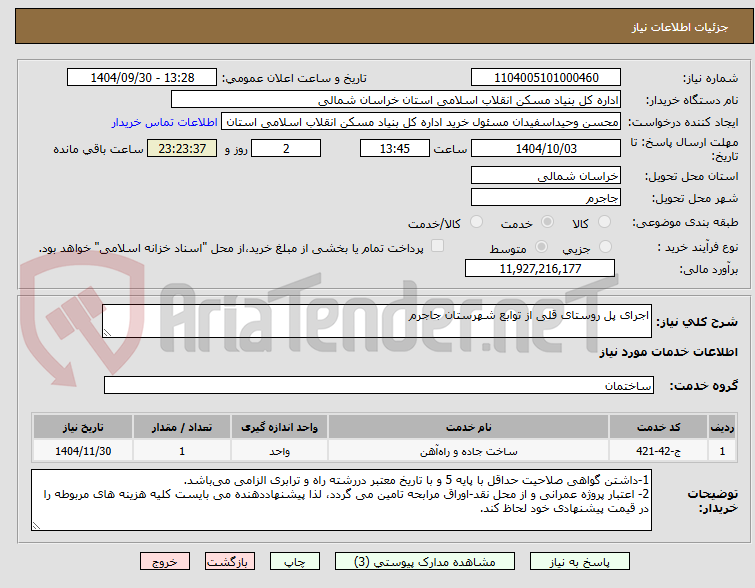
Task: Click the جزئیات اطلاعات نیاز page title
Action: tap(679, 27)
